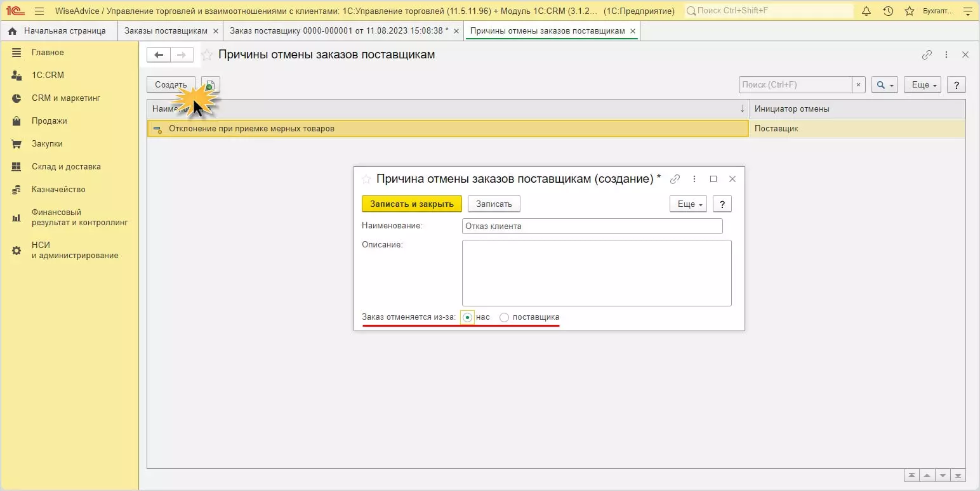This screenshot has width=980, height=491.
Task: Open the history clock icon
Action: click(888, 11)
